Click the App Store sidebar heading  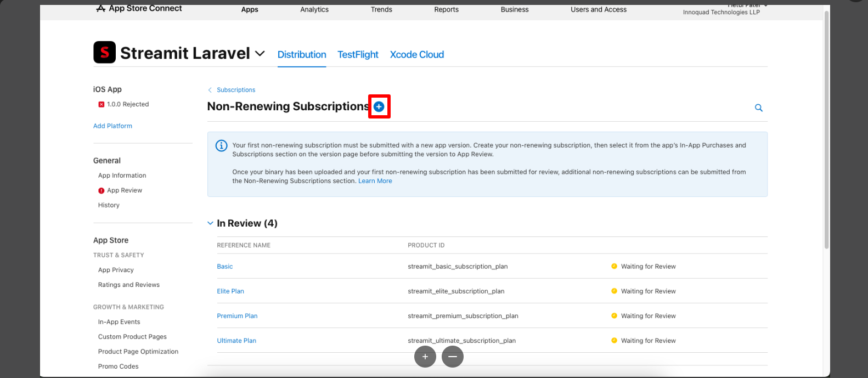[x=111, y=240]
